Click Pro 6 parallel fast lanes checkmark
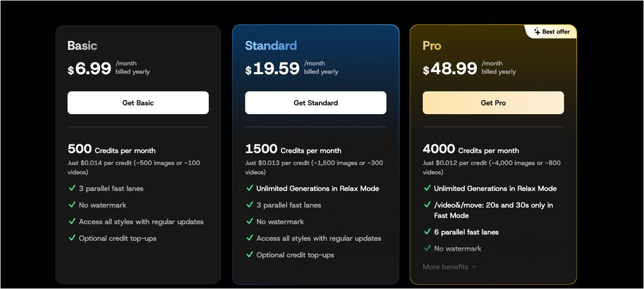Screen dimensions: 644x289 pyautogui.click(x=427, y=232)
